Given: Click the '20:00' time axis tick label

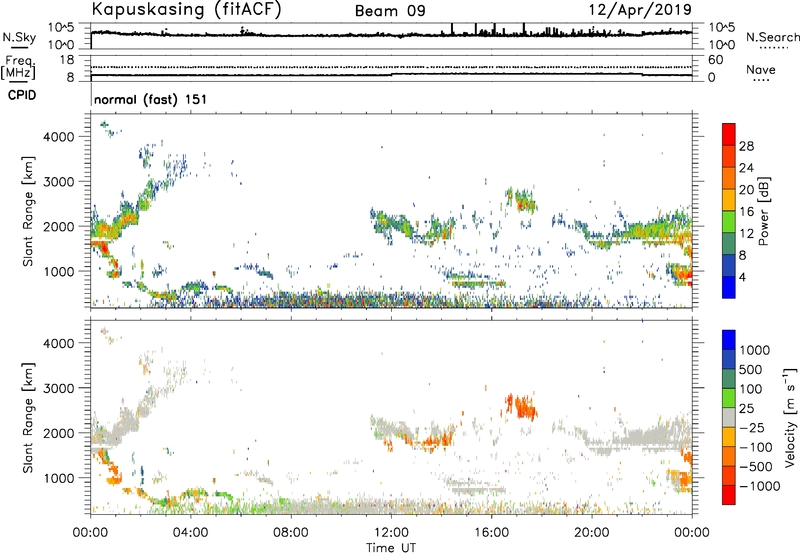Looking at the screenshot, I should (x=592, y=533).
